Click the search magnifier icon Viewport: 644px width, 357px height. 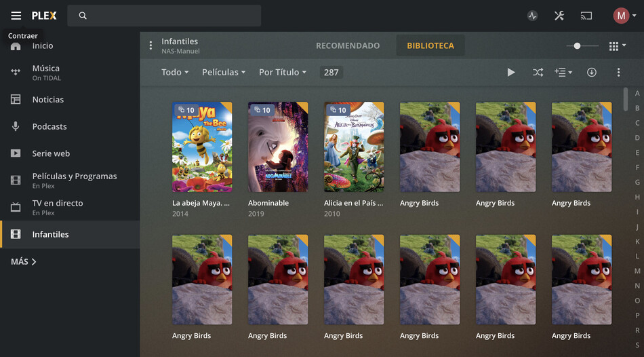point(83,16)
